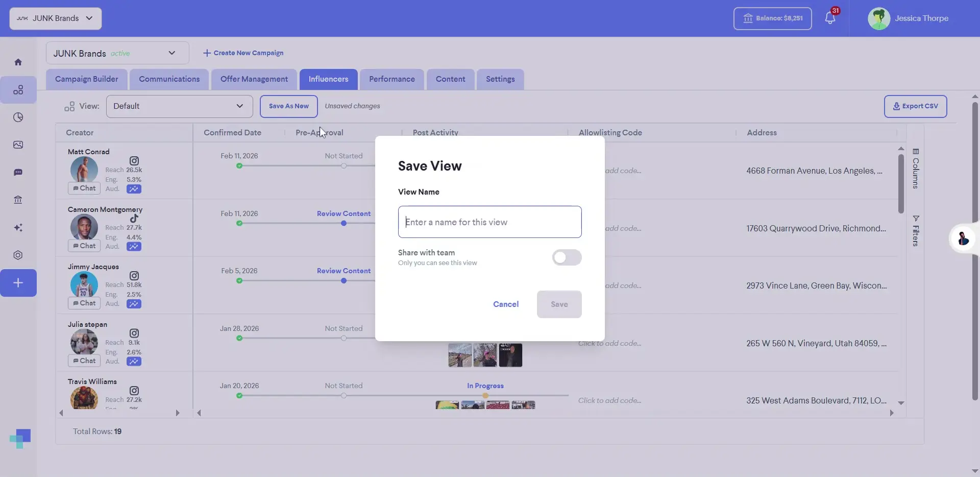Select the Influencers tab
The width and height of the screenshot is (980, 477).
click(329, 79)
